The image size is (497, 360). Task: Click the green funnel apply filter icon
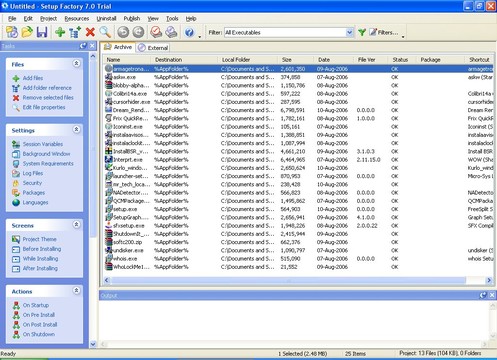point(362,32)
